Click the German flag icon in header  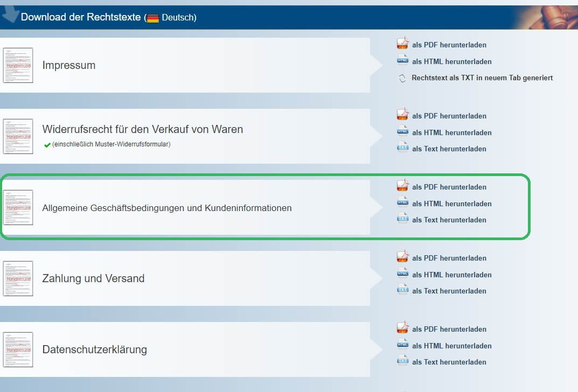point(152,18)
